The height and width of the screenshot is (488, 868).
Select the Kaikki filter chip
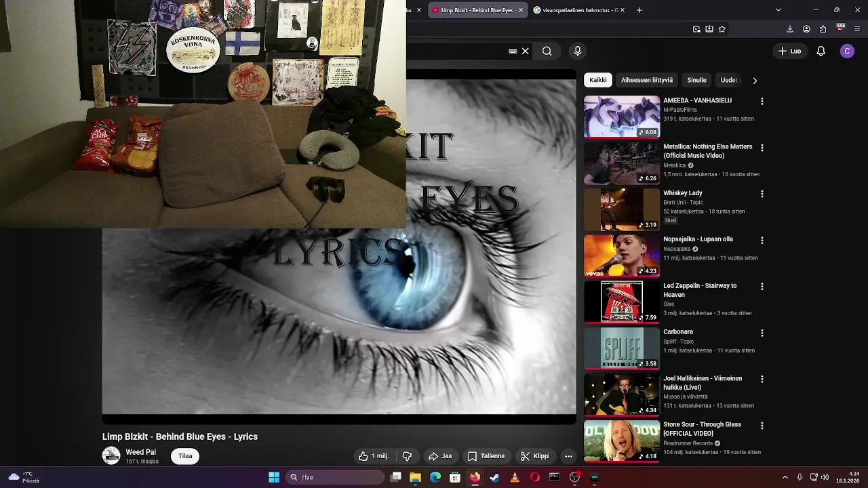[x=598, y=80]
